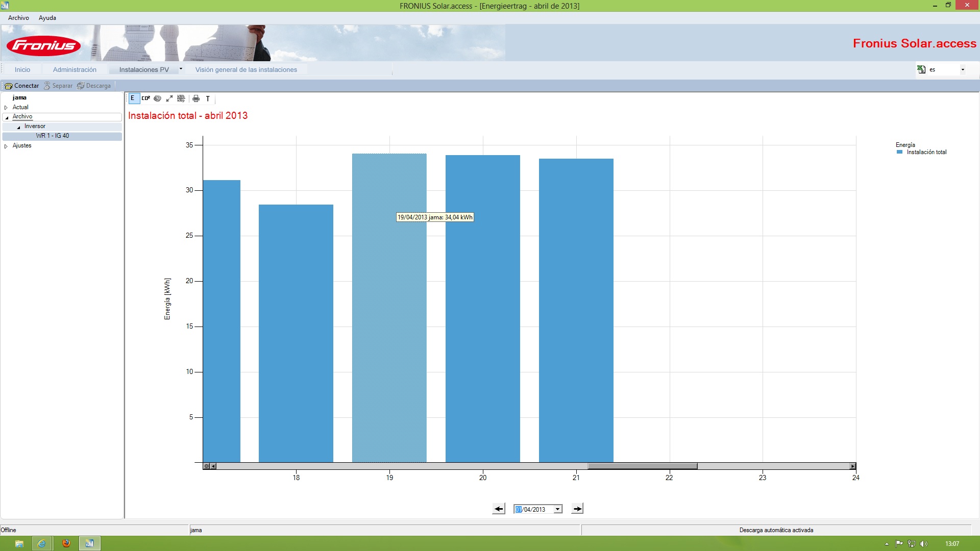
Task: Click the chart scrollbar right arrow
Action: point(852,466)
